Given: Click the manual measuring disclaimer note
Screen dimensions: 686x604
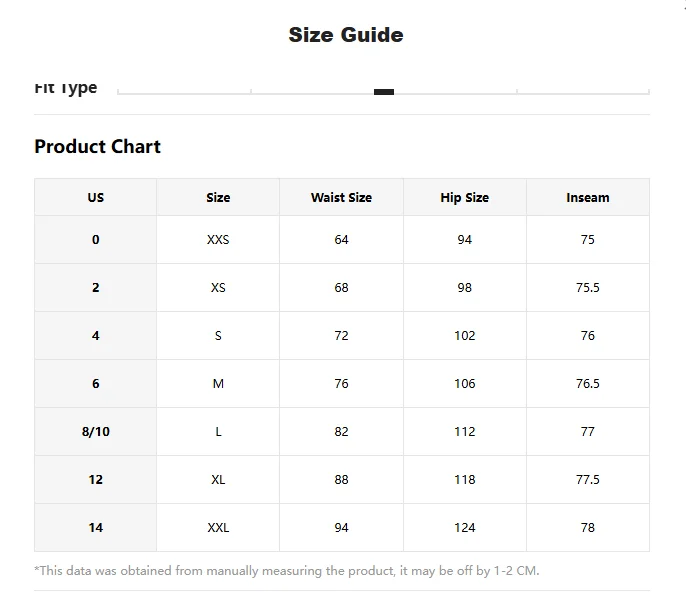Looking at the screenshot, I should (287, 571).
